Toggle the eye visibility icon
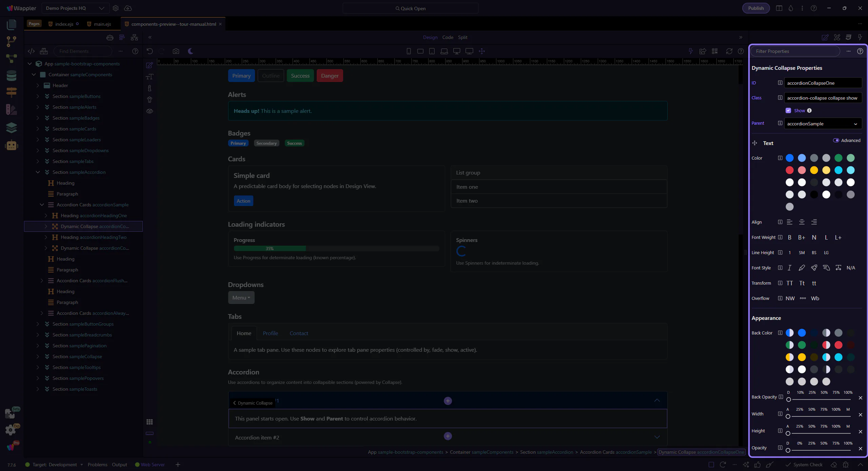This screenshot has width=868, height=471. point(150,111)
